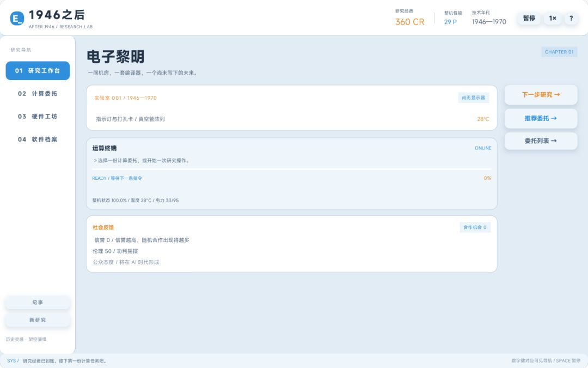Click the READY / 等待下一条指令 status
588x368 pixels.
[x=117, y=178]
